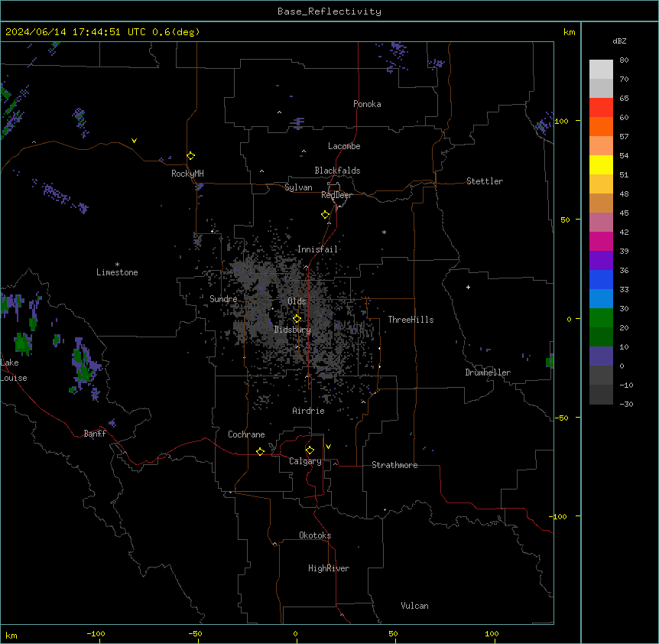Click the km unit label at bottom left

click(x=11, y=635)
